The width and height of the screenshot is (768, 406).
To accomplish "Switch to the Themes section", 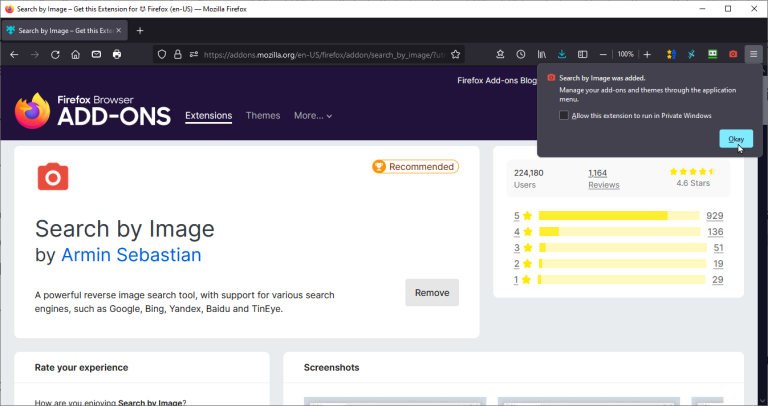I will 263,116.
